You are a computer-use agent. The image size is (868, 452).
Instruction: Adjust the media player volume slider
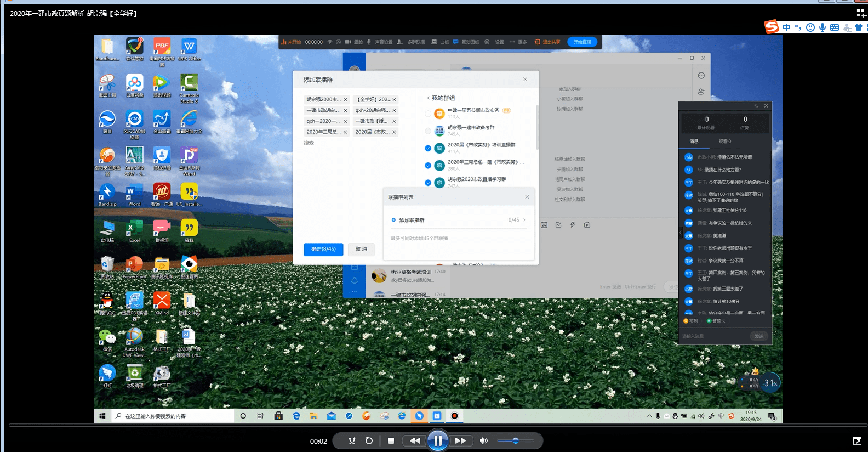pyautogui.click(x=515, y=440)
